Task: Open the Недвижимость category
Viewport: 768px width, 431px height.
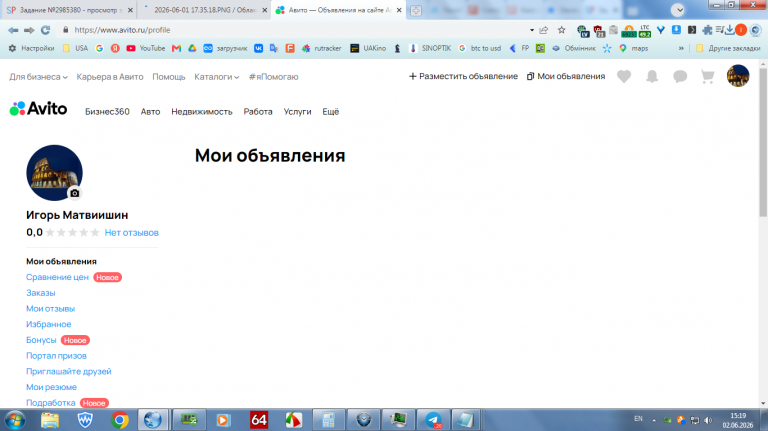Action: coord(202,112)
